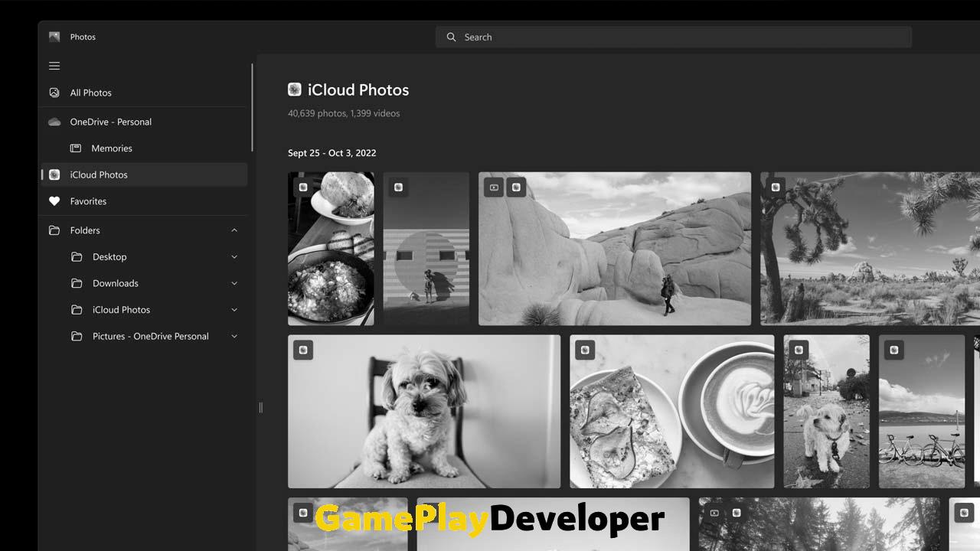Open the hamburger navigation menu
This screenshot has width=980, height=551.
pos(54,66)
